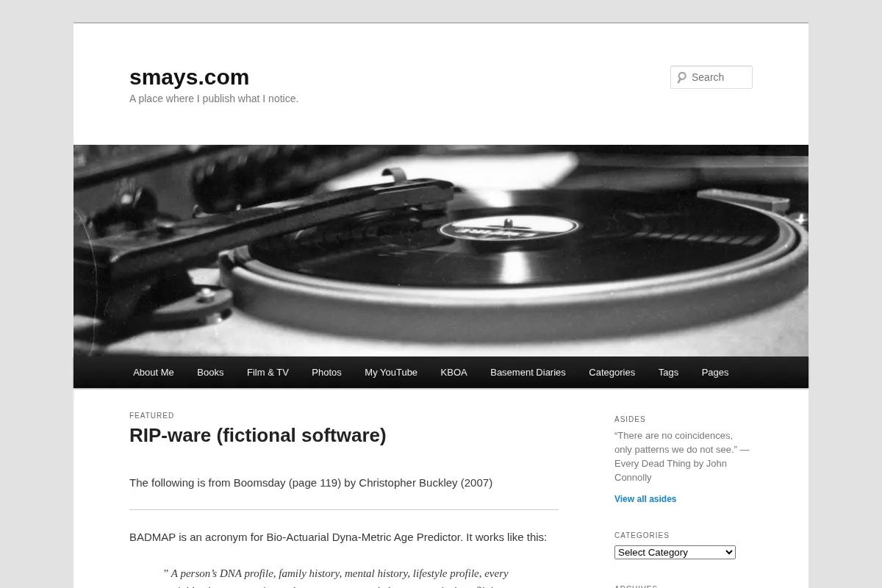Click the CATEGORIES sidebar heading
The image size is (882, 588).
[x=642, y=536]
